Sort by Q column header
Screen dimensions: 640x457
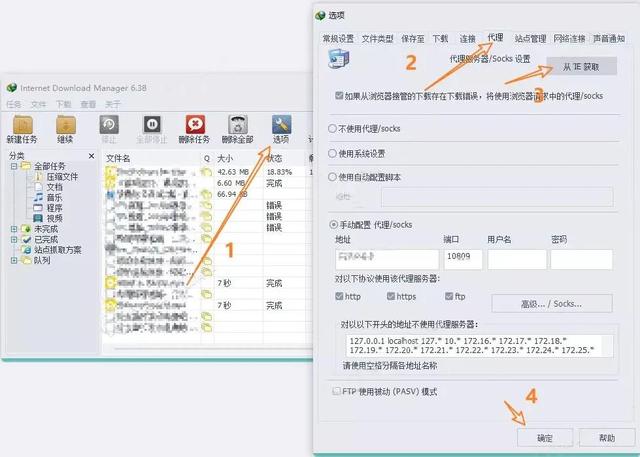click(x=207, y=158)
